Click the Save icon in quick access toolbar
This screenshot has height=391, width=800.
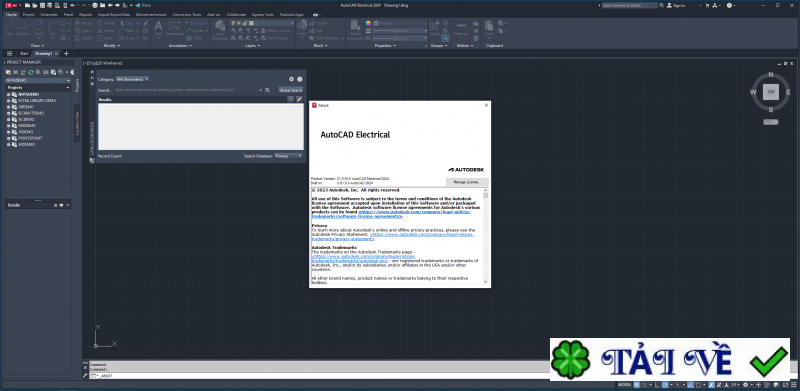pos(42,5)
